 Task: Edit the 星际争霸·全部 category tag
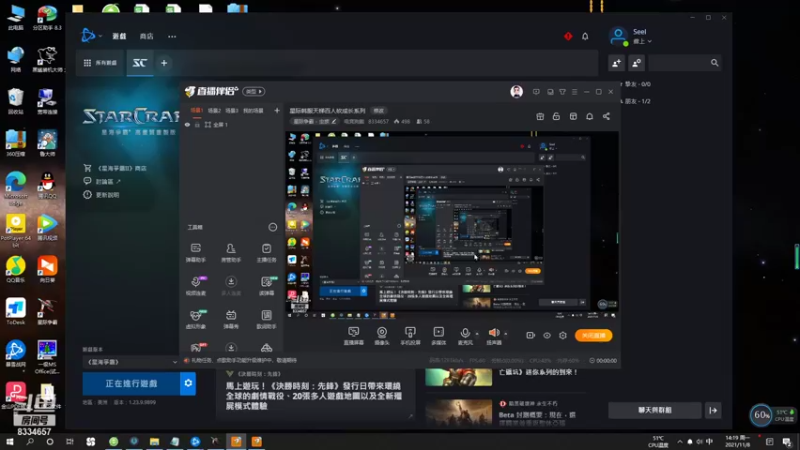pyautogui.click(x=315, y=121)
